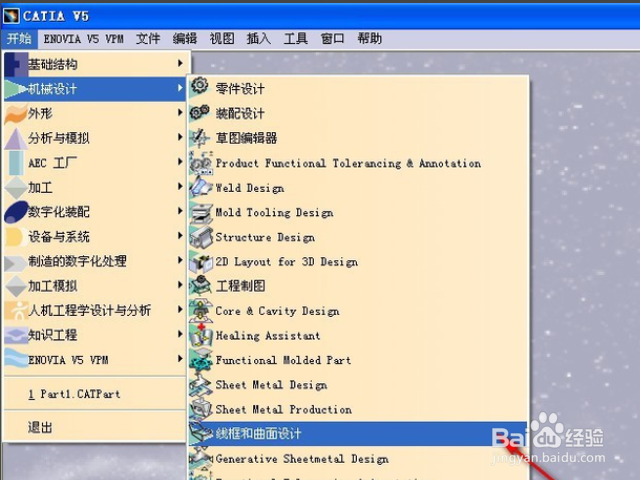
Task: Open the 编辑 menu
Action: [x=185, y=39]
